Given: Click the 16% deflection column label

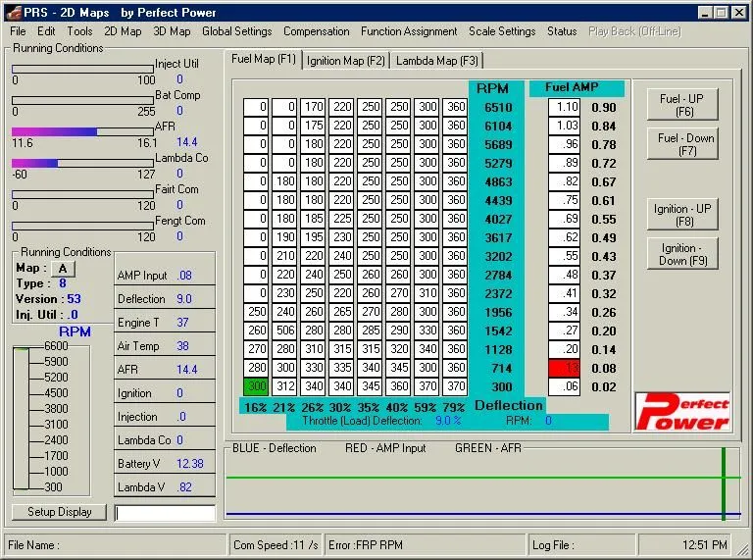Looking at the screenshot, I should click(x=256, y=408).
